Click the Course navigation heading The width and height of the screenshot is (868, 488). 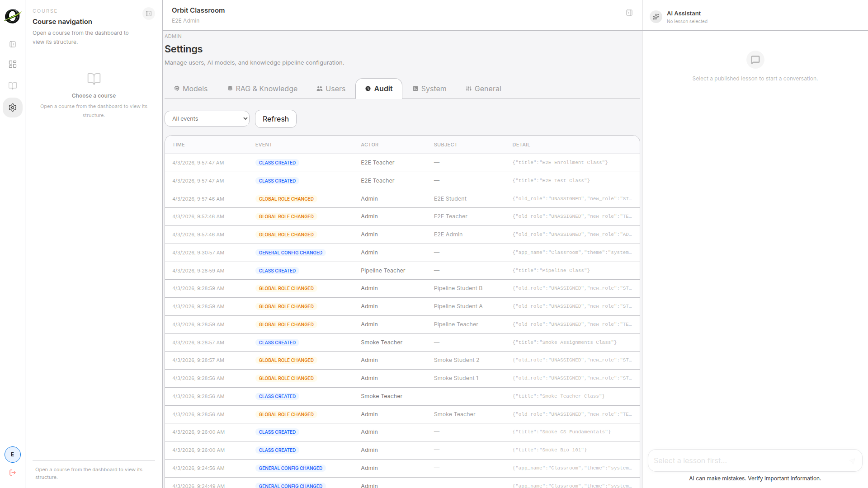coord(62,22)
